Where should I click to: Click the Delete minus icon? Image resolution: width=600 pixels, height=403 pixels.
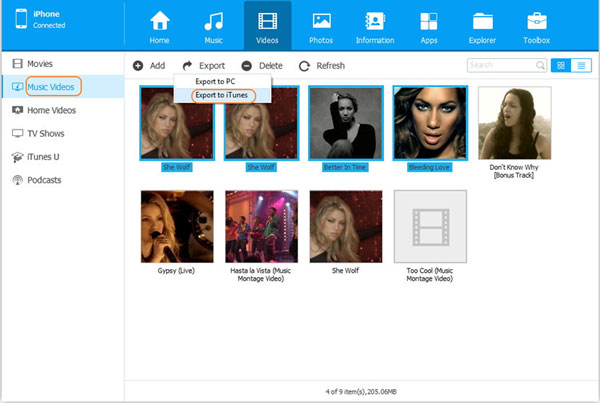(x=247, y=66)
